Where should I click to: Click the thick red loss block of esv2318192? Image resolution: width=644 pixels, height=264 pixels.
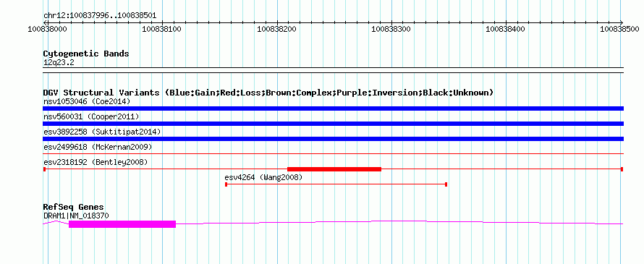pos(334,169)
